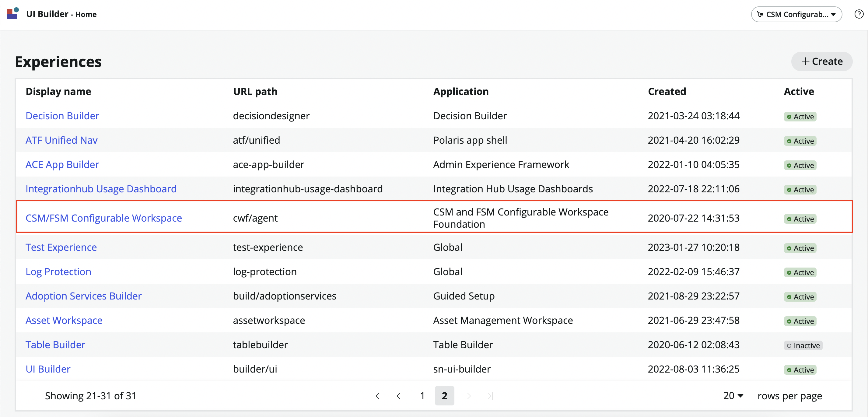Open the help question mark icon

click(x=859, y=14)
